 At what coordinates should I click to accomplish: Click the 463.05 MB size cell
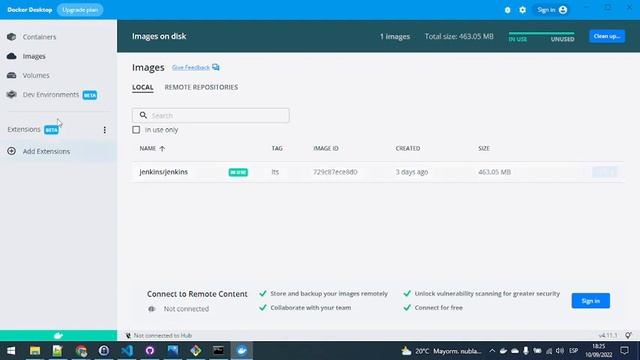click(x=494, y=172)
